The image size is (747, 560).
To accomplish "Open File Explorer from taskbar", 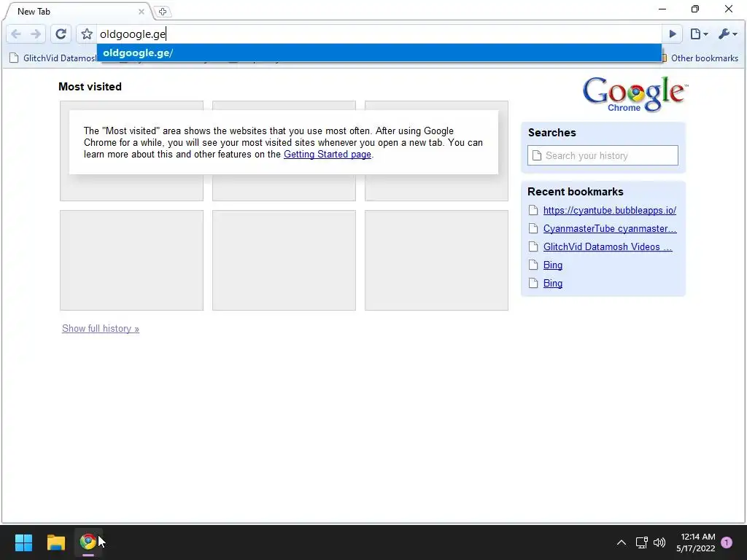I will coord(55,542).
